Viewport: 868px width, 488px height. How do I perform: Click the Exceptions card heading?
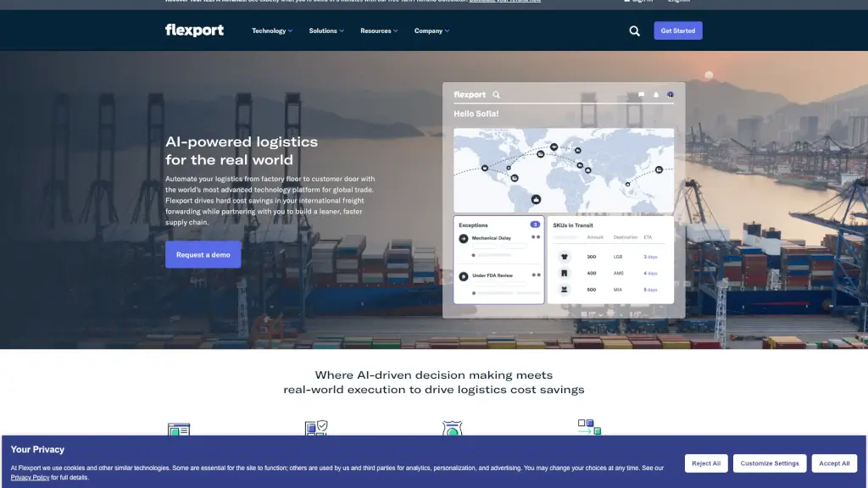pyautogui.click(x=473, y=225)
